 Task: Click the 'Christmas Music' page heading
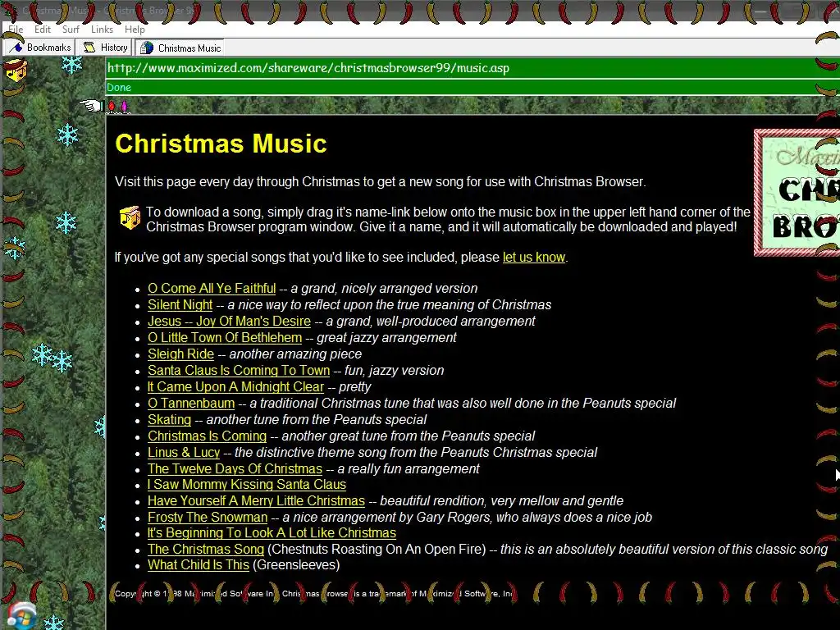221,144
